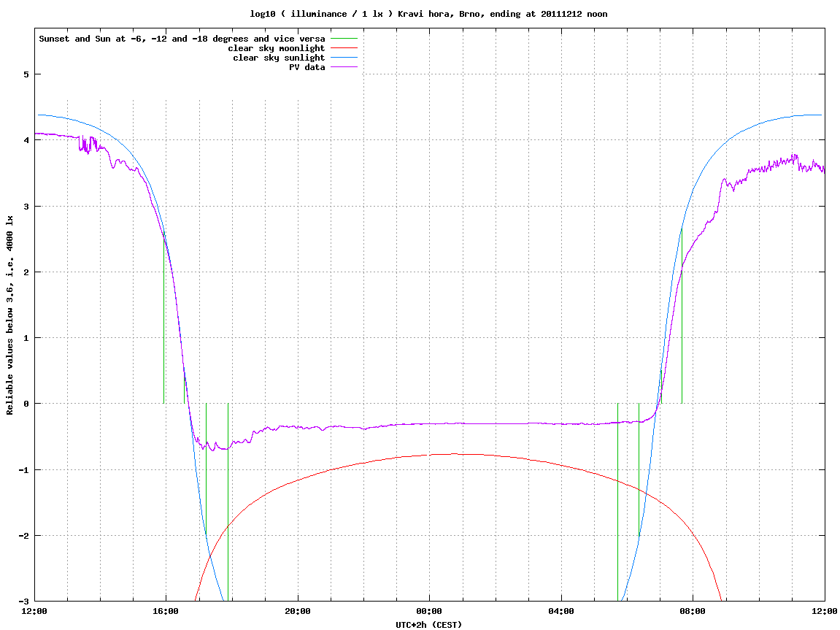Click the Sunset and Sun degrees legend label
Screen dimensions: 840x630
(x=182, y=39)
